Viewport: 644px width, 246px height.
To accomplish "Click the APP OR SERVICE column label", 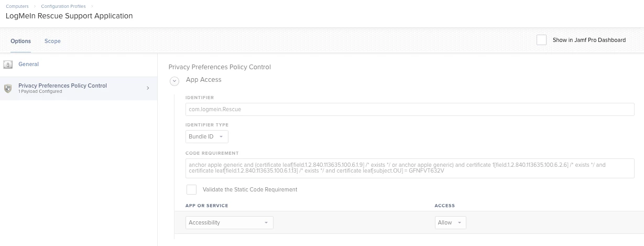I will [x=207, y=206].
